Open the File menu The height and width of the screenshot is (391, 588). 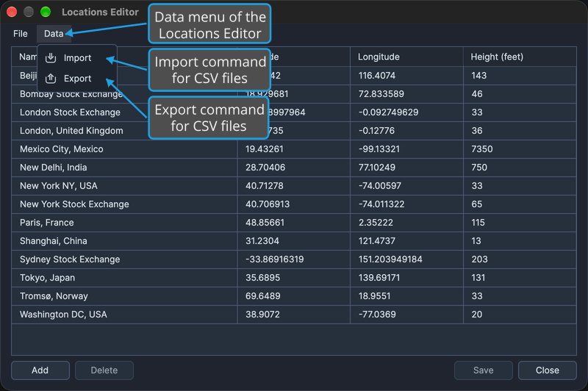[21, 34]
